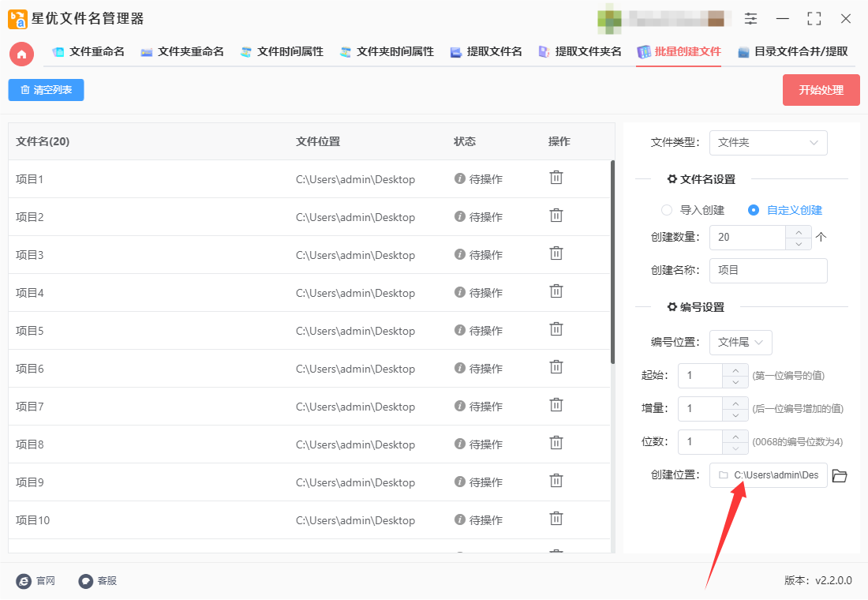Screen dimensions: 868x600
Task: Click the version text v2.2.0.0
Action: pos(834,580)
